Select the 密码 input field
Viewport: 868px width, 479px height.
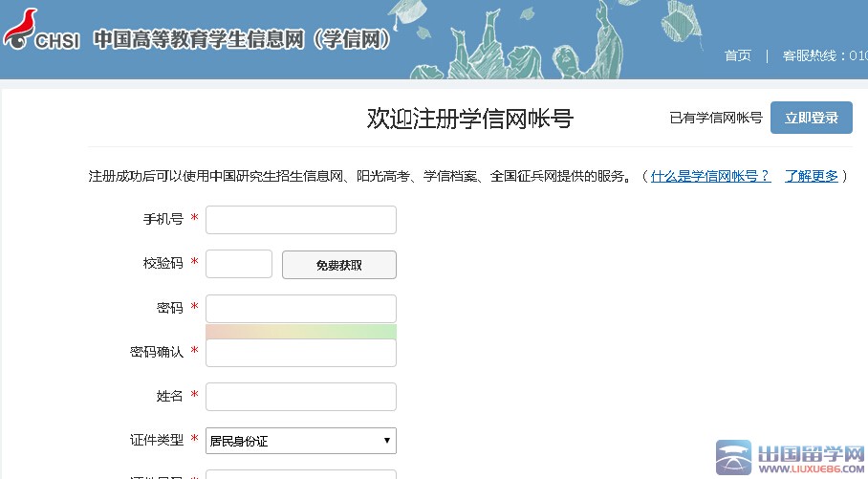click(300, 308)
